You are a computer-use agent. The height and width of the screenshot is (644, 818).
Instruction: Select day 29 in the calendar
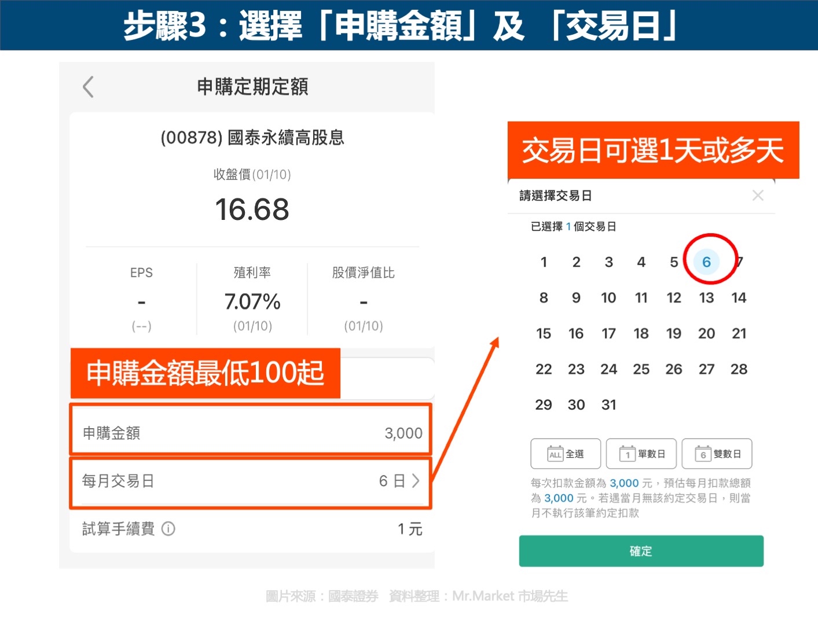544,405
